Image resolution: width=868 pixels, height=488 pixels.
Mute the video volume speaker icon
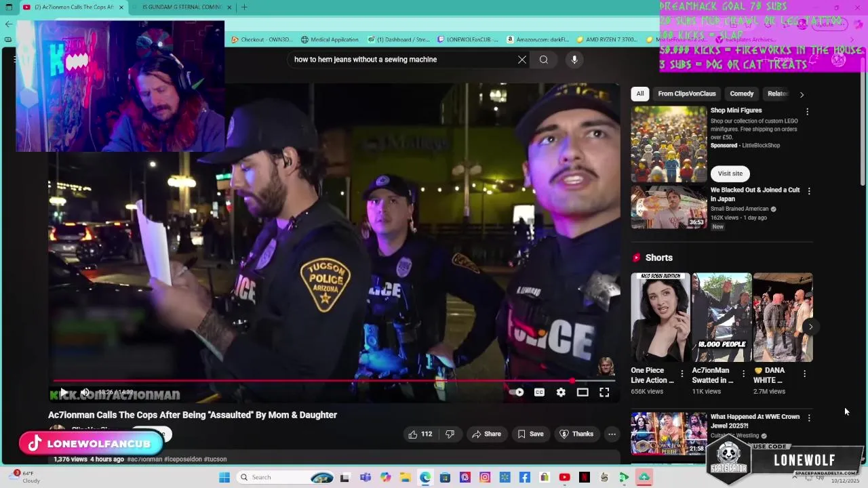point(85,392)
